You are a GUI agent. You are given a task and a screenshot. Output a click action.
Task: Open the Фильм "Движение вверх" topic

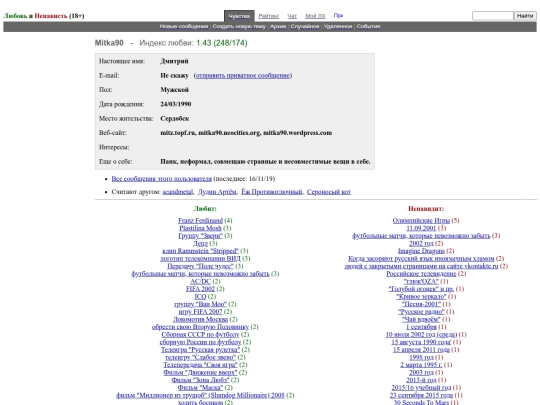click(200, 372)
